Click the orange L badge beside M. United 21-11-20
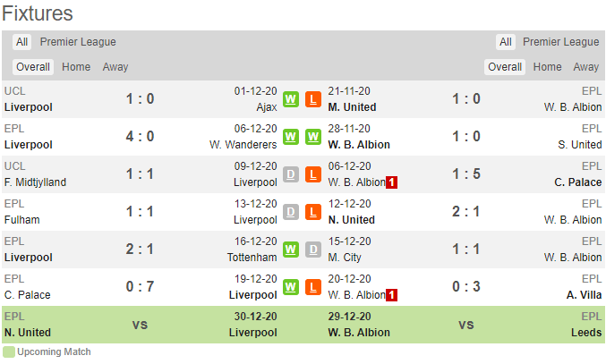The height and width of the screenshot is (364, 606). coord(313,99)
